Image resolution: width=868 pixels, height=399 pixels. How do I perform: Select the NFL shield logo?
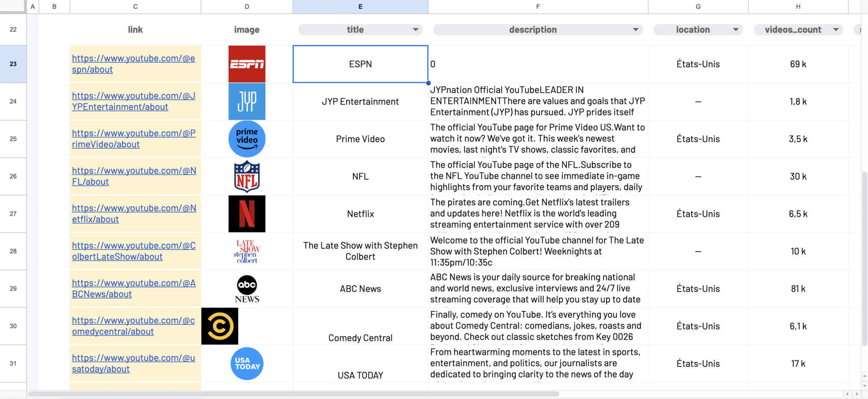(247, 177)
